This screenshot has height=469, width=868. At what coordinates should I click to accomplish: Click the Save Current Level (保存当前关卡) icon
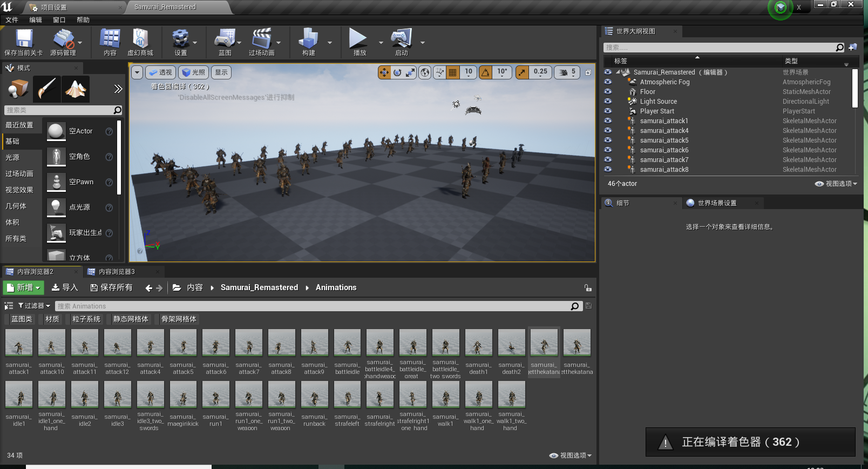click(23, 39)
